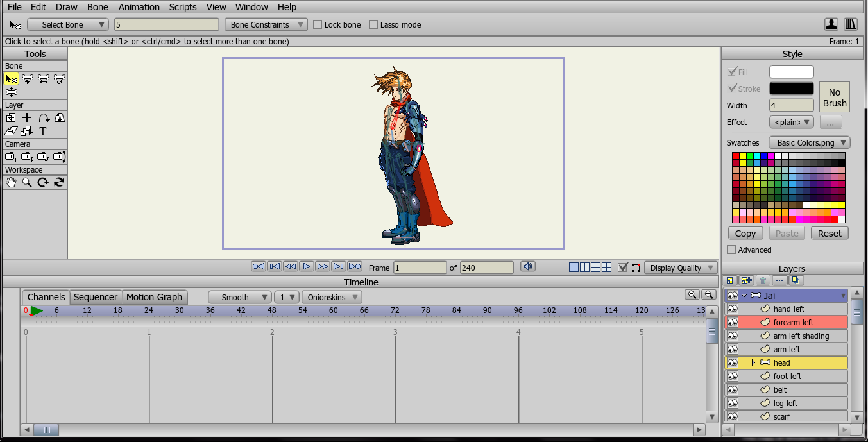Click the Copy style button
Viewport: 868px width, 442px height.
click(745, 234)
